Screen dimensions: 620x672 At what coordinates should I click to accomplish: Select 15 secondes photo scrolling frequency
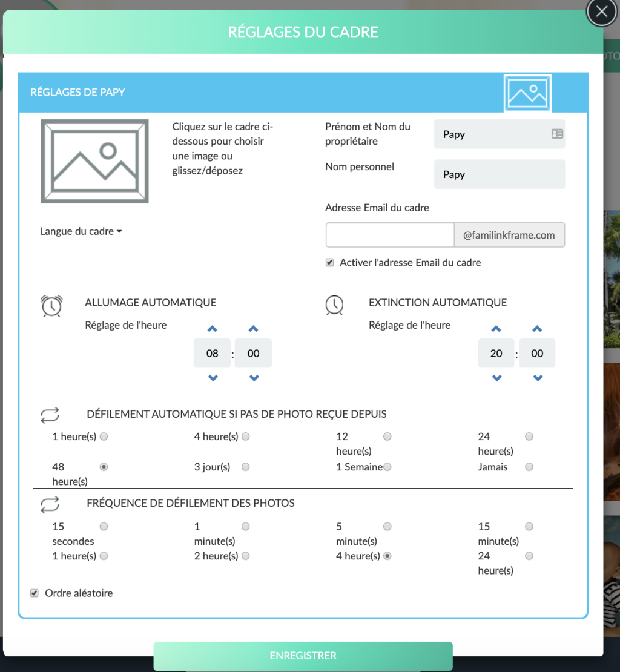point(104,526)
